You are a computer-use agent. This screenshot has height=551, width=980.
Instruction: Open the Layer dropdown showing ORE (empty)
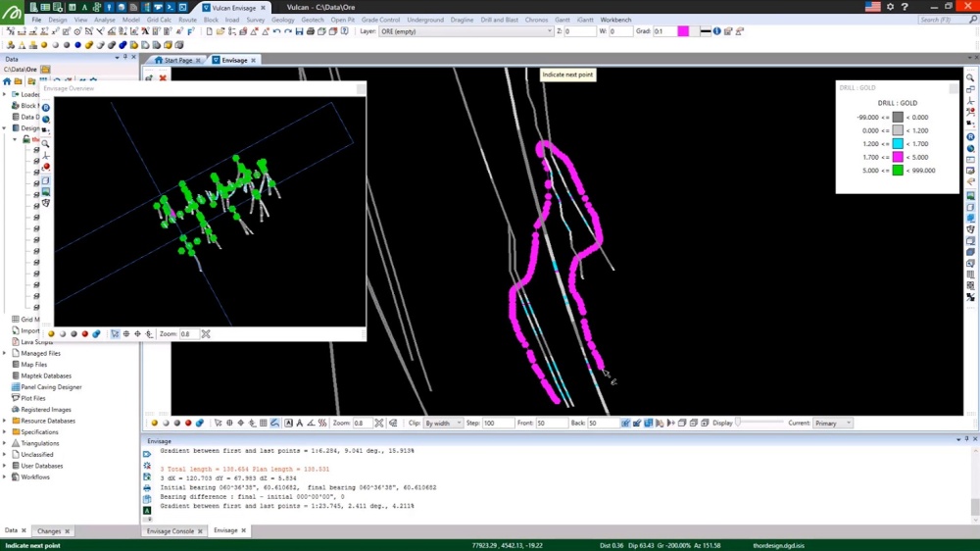465,31
